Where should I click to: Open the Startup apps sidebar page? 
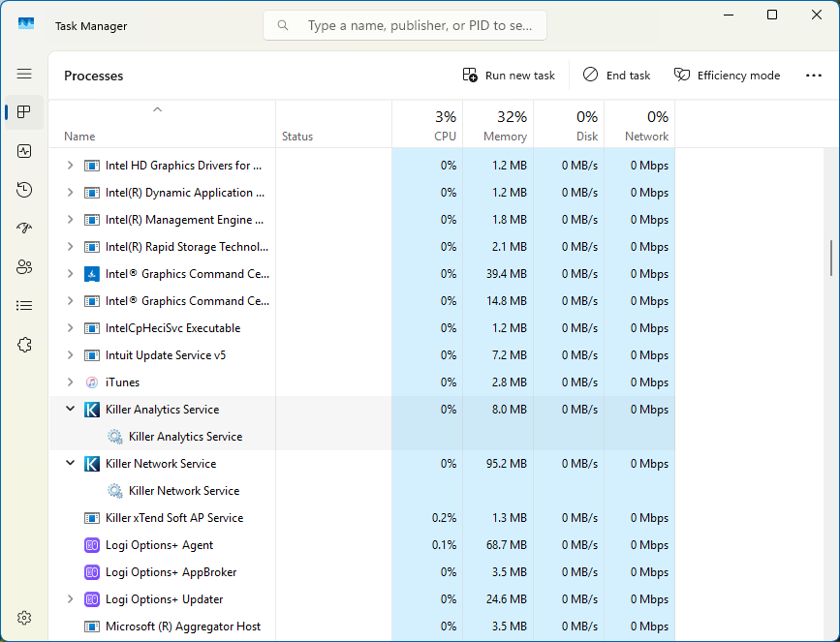[x=24, y=229]
